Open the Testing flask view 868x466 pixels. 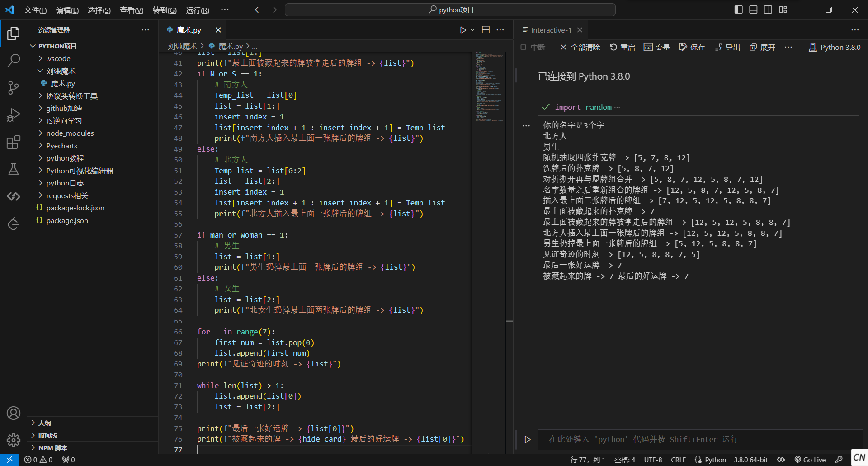click(14, 169)
